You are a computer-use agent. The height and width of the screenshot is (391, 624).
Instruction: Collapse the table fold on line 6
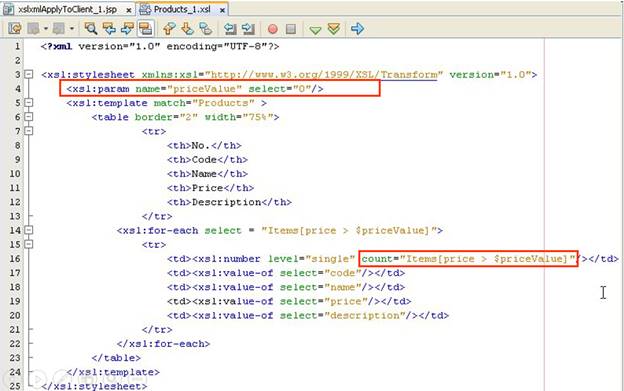point(29,117)
